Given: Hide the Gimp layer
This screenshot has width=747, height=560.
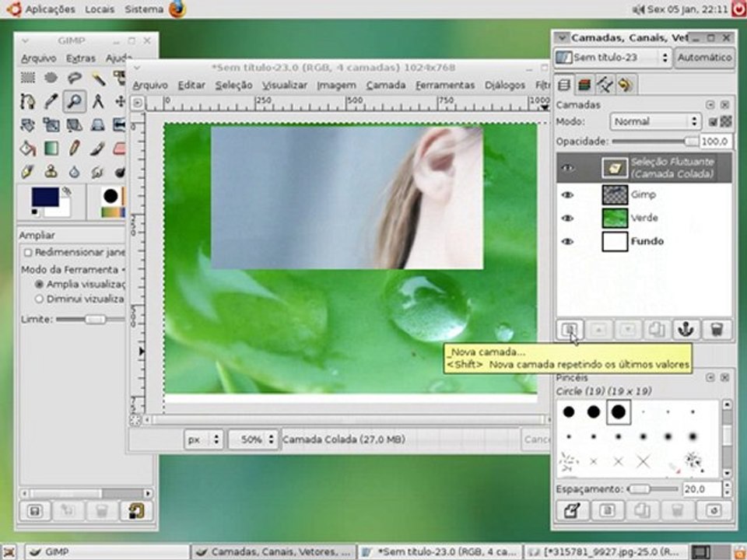Looking at the screenshot, I should click(x=567, y=194).
